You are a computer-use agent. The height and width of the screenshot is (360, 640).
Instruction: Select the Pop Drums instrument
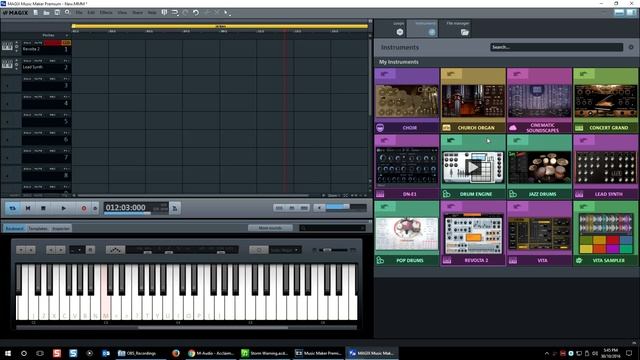click(407, 233)
